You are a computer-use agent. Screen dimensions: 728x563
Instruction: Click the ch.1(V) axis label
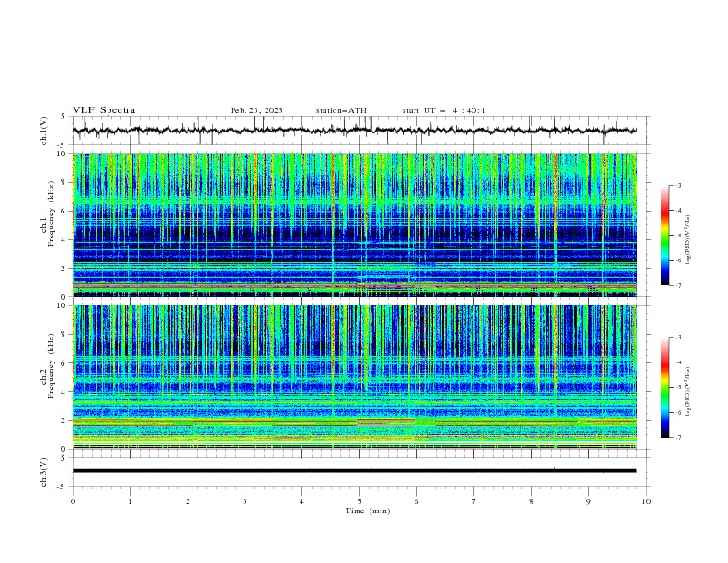click(44, 131)
